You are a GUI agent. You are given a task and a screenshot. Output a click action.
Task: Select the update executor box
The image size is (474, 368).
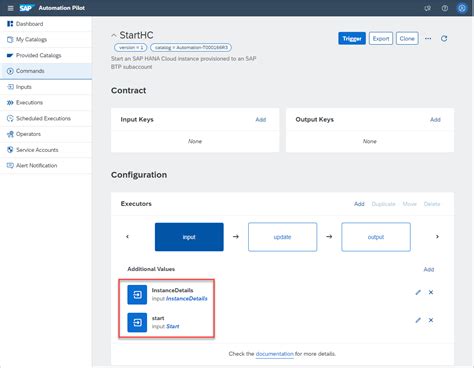[x=282, y=237]
